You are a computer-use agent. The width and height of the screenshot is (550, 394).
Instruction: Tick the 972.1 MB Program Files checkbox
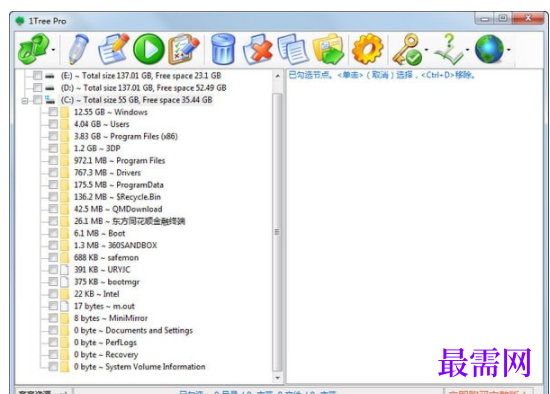tap(53, 160)
